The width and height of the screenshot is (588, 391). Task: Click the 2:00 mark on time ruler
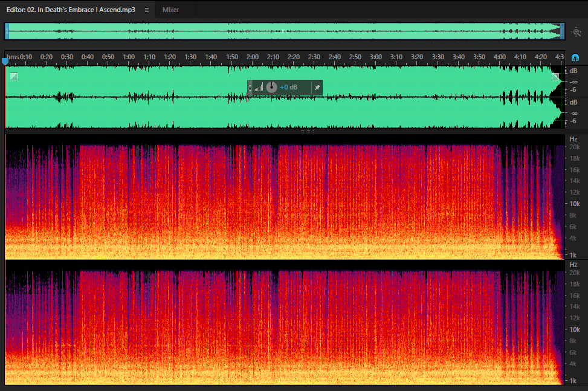253,57
